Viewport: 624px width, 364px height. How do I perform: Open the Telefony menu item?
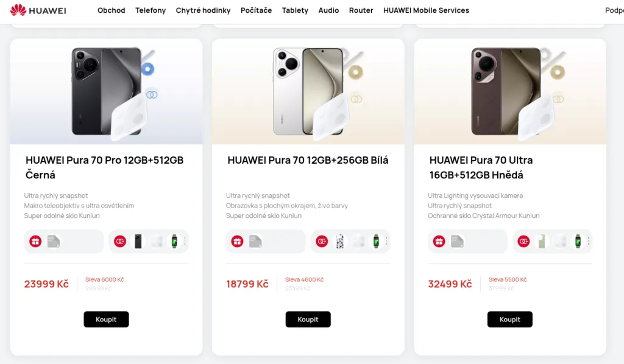(x=151, y=10)
